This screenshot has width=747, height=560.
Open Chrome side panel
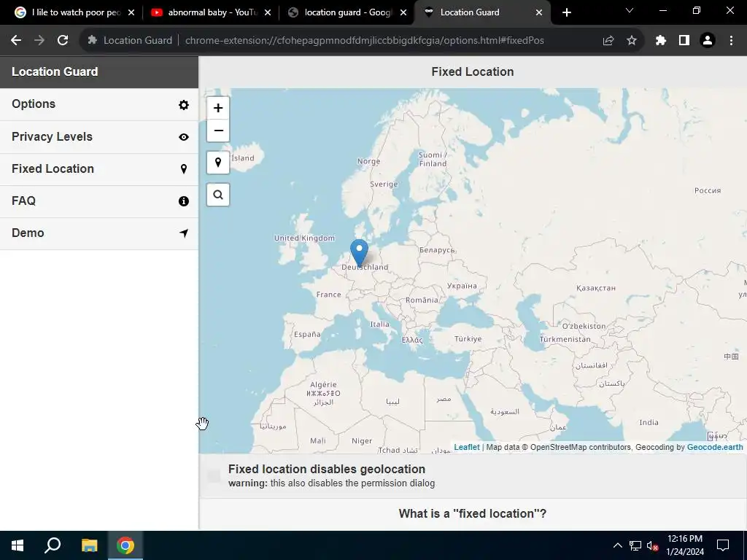(x=684, y=41)
